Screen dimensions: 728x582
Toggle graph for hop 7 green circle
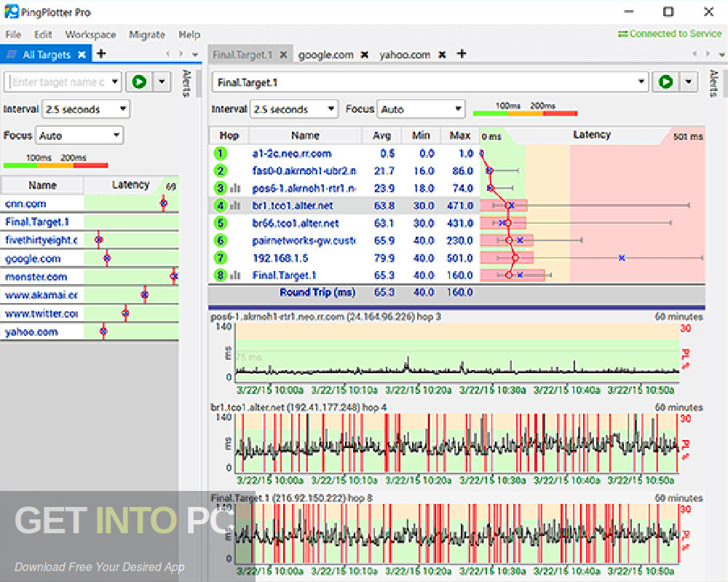[x=221, y=258]
